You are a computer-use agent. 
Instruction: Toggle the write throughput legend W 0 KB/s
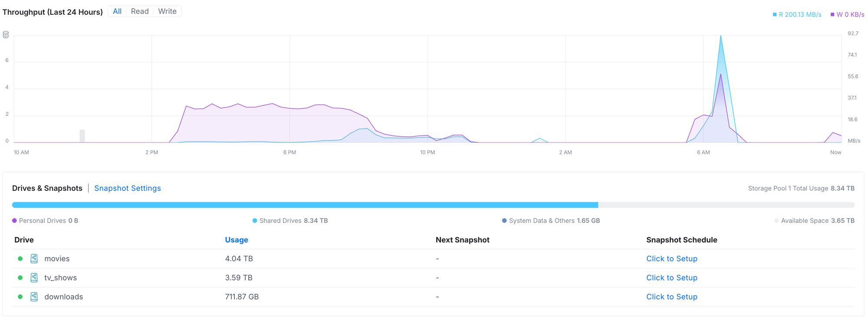pos(847,15)
